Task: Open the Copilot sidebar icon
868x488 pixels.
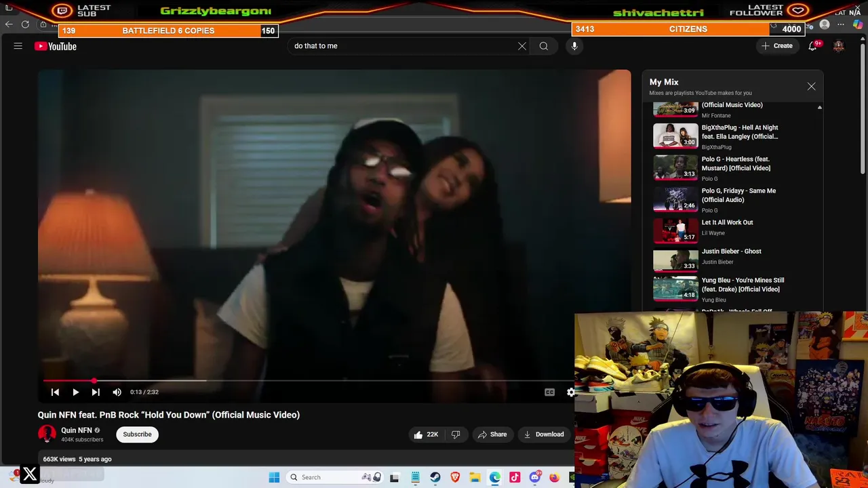Action: point(858,24)
